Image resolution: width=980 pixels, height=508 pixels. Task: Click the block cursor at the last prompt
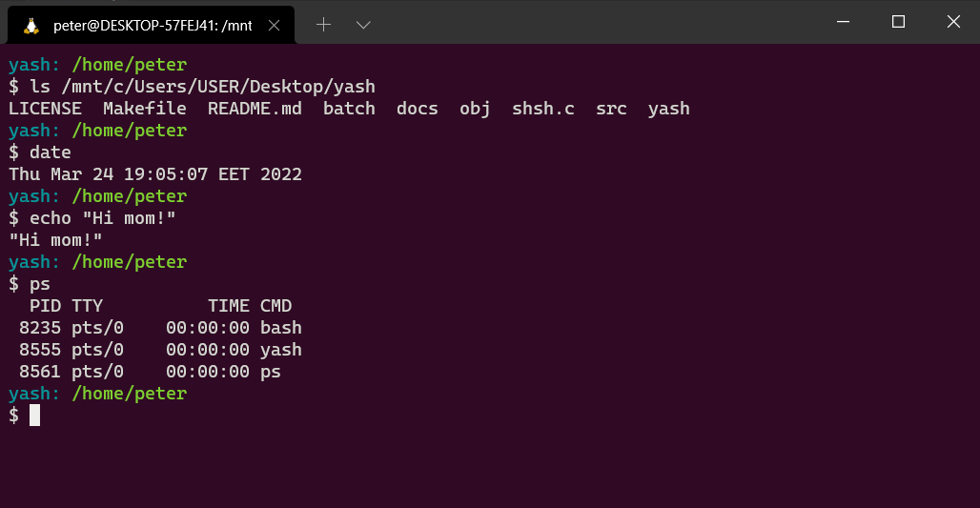coord(34,415)
